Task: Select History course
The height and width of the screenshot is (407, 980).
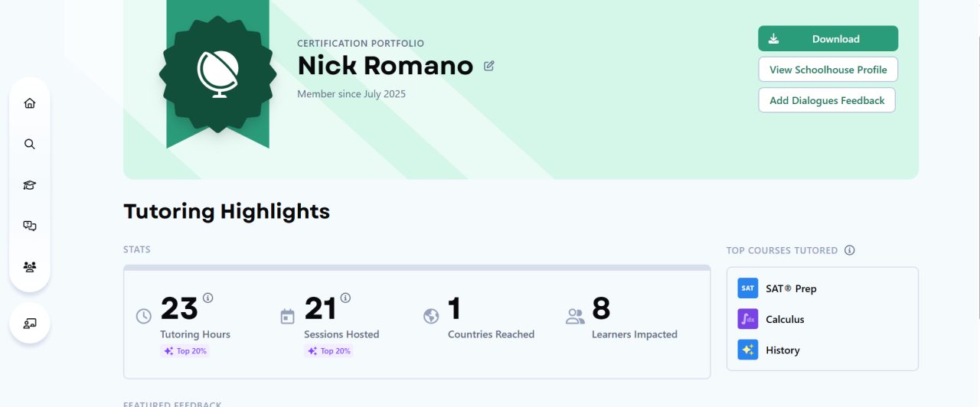Action: coord(782,350)
